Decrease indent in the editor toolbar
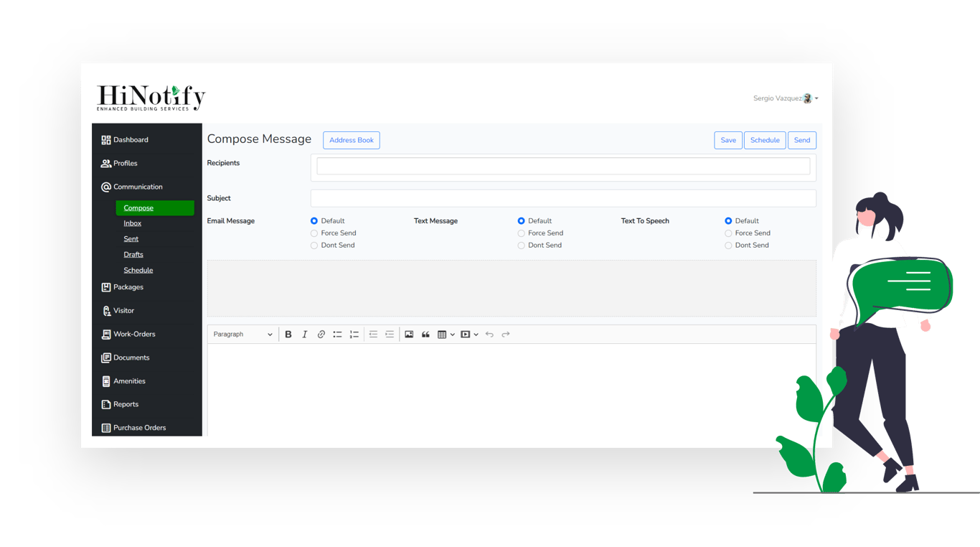 (373, 335)
